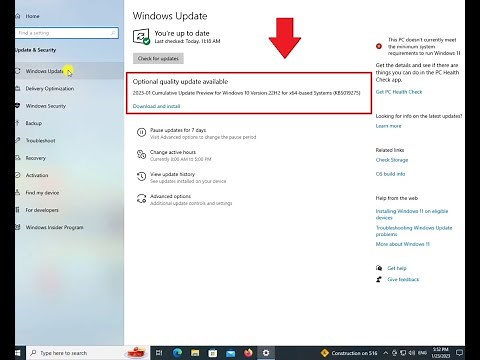This screenshot has height=360, width=480.
Task: Open the taskbar clock and date
Action: click(441, 353)
